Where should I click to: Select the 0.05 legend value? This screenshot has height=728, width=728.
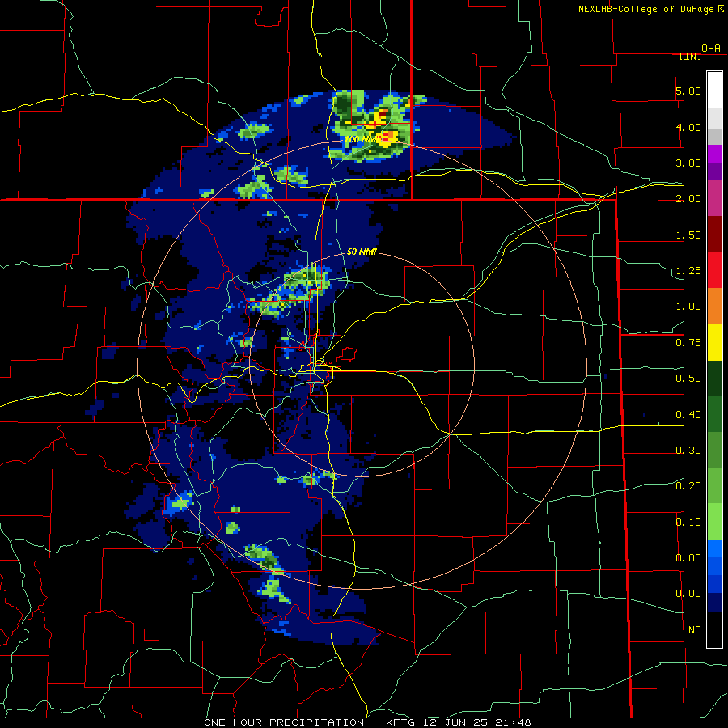[x=688, y=558]
